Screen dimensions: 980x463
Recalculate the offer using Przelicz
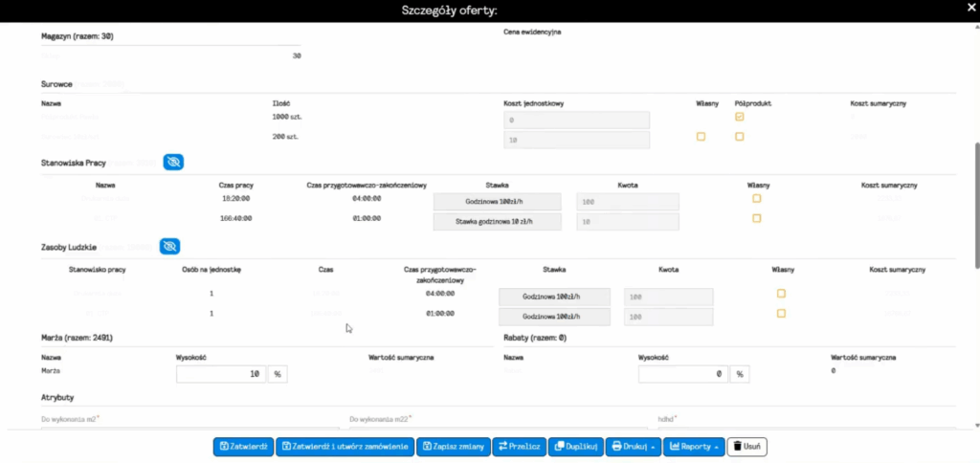point(520,446)
